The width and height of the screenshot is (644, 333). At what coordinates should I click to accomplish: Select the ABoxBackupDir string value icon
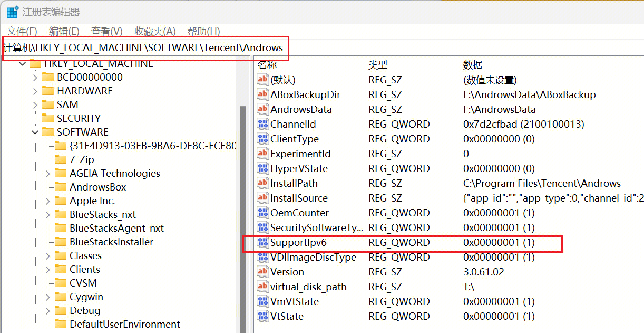(x=262, y=94)
